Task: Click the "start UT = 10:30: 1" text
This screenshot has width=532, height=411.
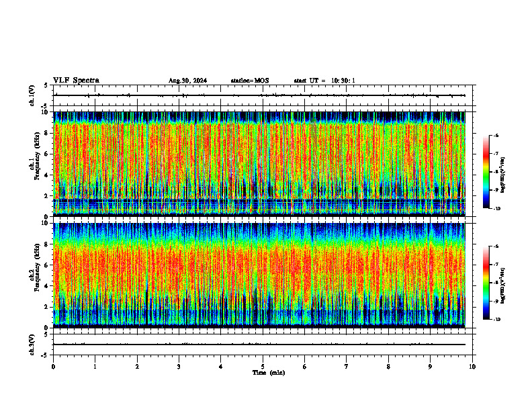Action: click(324, 81)
